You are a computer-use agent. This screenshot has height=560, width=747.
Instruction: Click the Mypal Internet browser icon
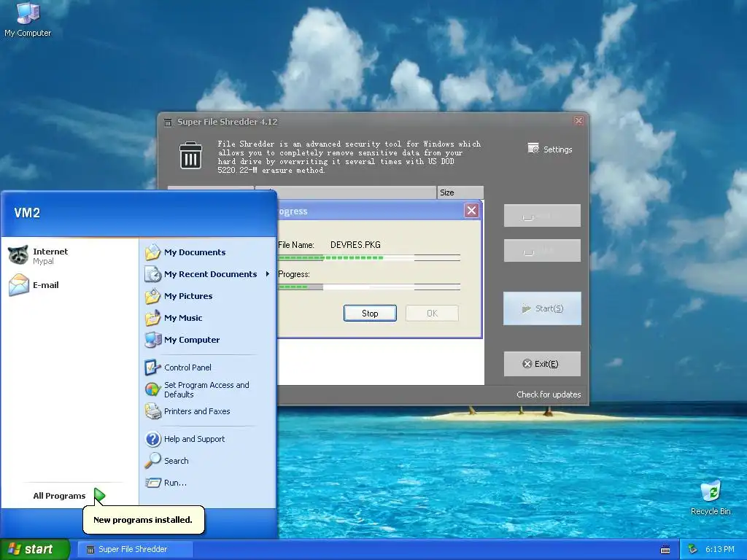pos(18,255)
